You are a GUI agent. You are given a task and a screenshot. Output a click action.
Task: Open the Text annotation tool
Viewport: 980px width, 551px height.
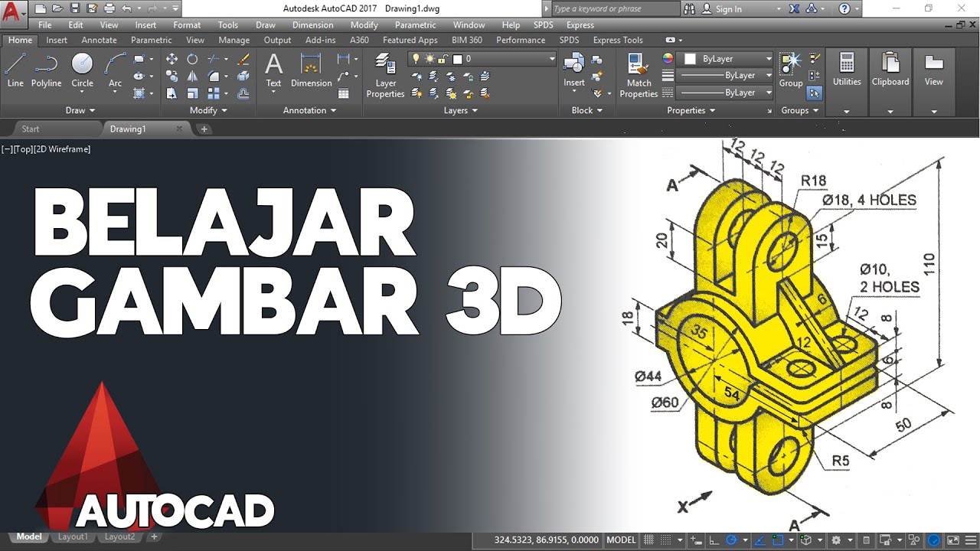(273, 70)
